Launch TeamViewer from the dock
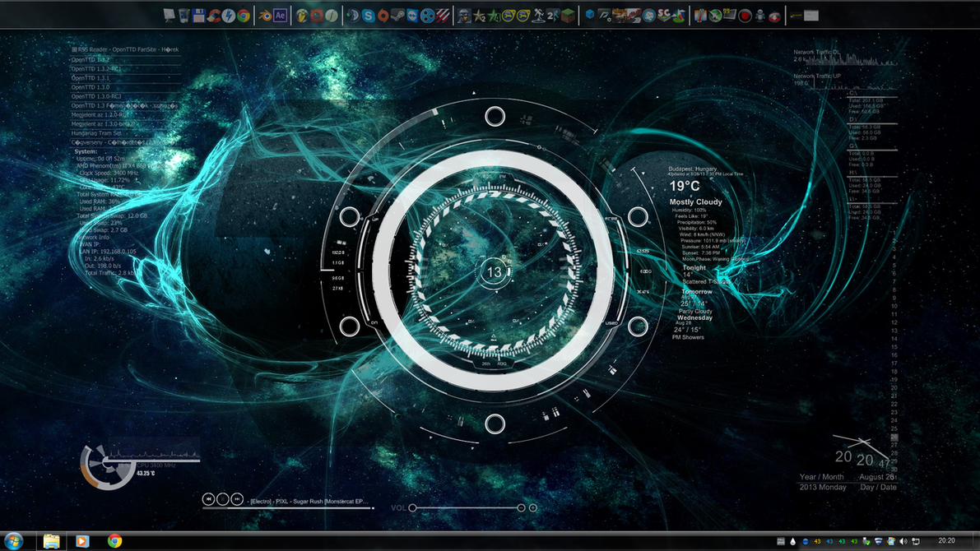 [412, 15]
